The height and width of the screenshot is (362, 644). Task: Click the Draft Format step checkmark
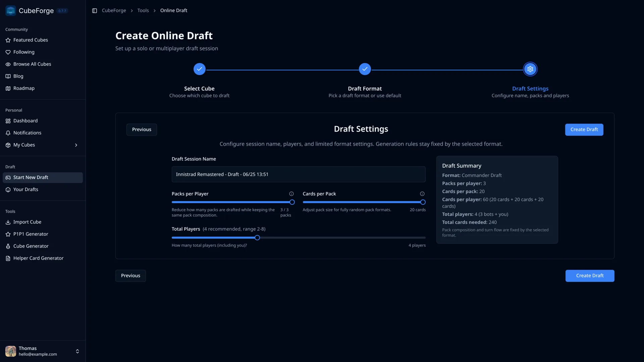[365, 69]
